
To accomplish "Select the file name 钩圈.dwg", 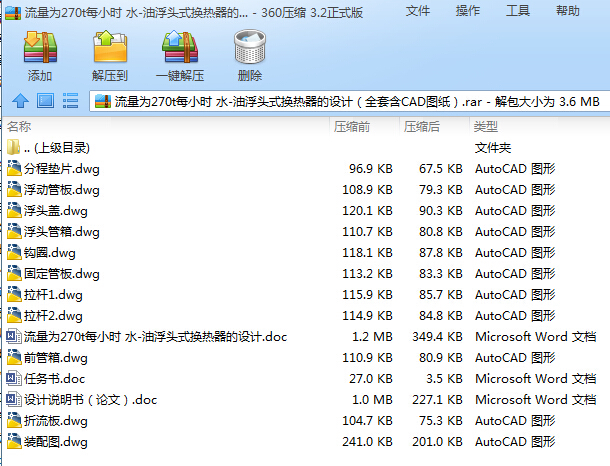I will [x=50, y=253].
